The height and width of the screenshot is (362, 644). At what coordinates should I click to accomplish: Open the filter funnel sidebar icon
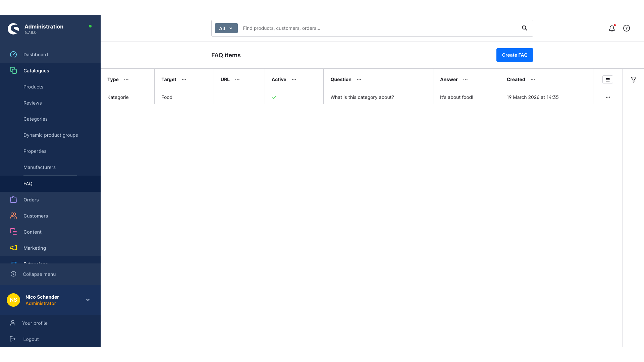(x=633, y=79)
